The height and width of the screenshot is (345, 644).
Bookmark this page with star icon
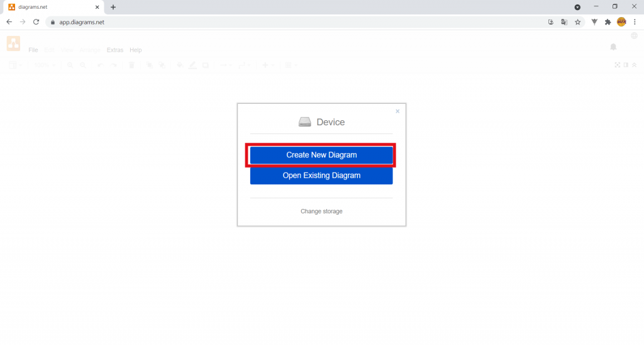click(577, 22)
